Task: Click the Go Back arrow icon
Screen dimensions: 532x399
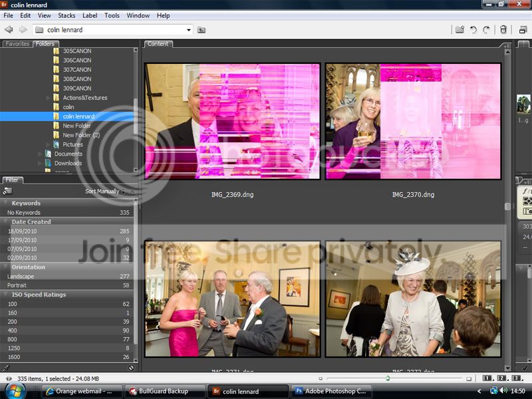Action: pos(9,29)
